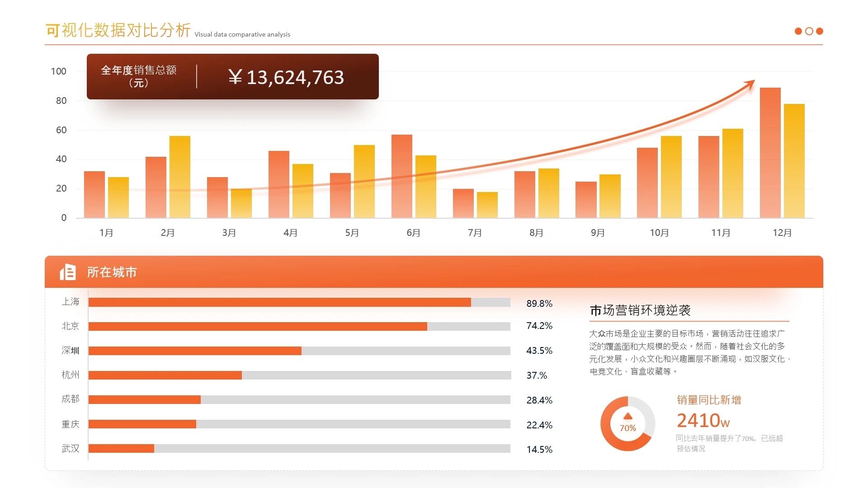868x488 pixels.
Task: Click the 可视化数据对比分析 page title
Action: [x=118, y=30]
